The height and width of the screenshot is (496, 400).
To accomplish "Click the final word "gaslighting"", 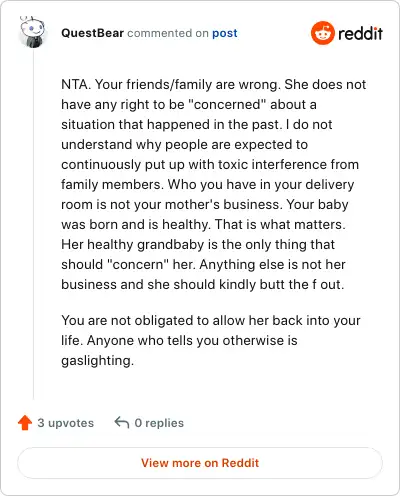I will (97, 361).
